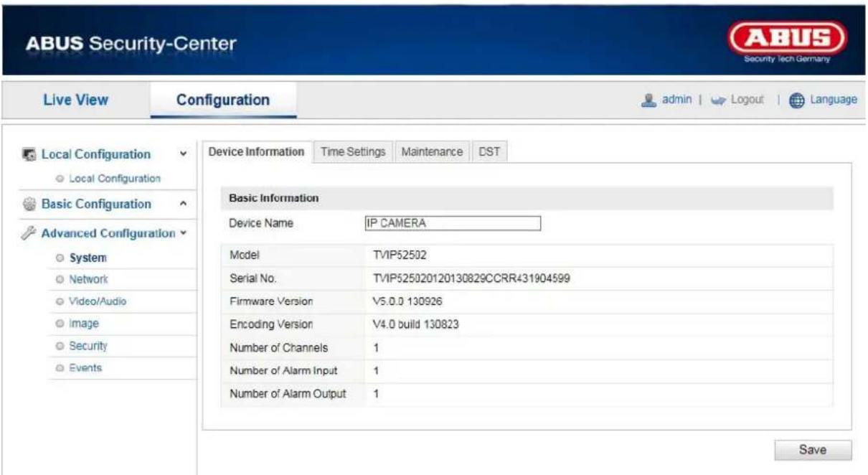Click the Language globe icon
The image size is (868, 475).
click(797, 99)
